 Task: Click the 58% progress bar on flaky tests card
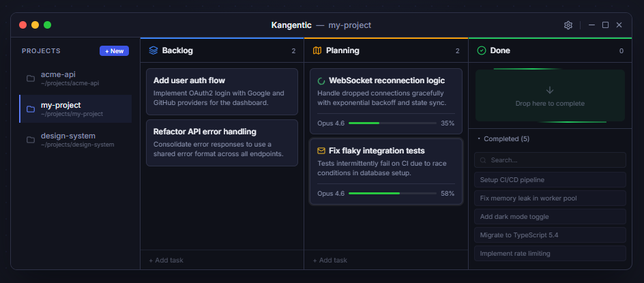[392, 193]
